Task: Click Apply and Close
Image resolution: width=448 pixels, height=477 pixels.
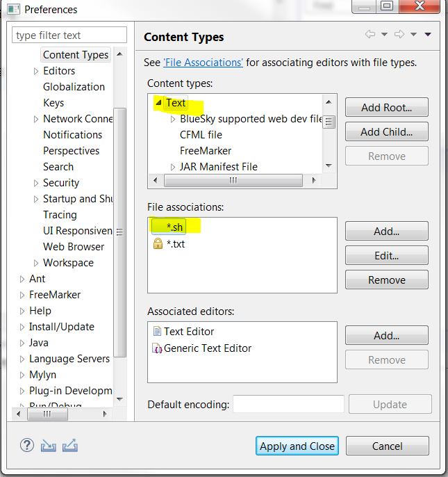Action: 297,446
